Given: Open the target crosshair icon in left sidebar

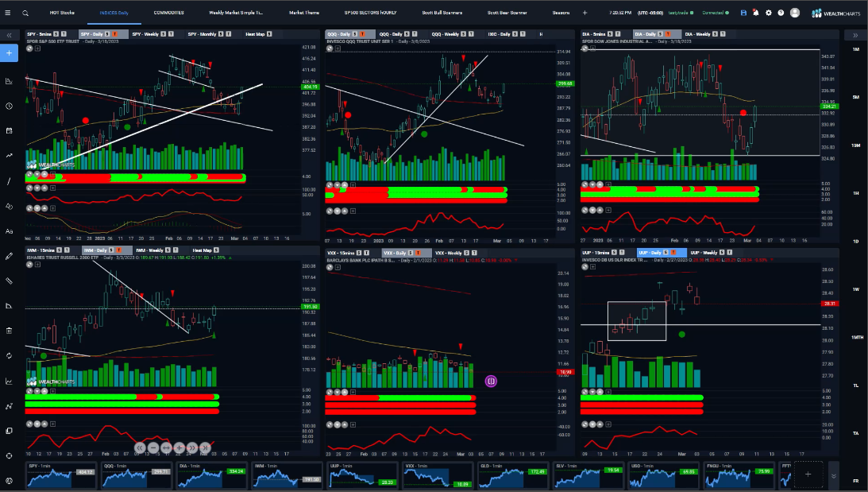Looking at the screenshot, I should (9, 456).
